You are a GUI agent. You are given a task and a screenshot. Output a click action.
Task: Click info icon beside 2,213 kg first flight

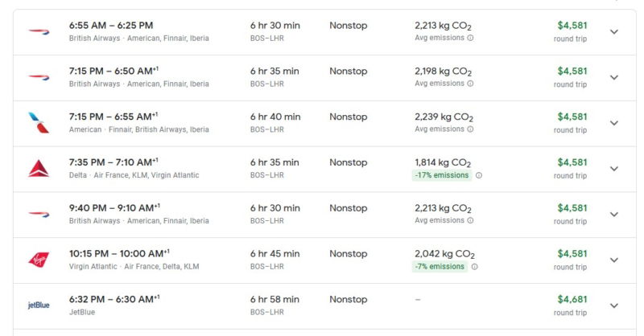click(470, 38)
